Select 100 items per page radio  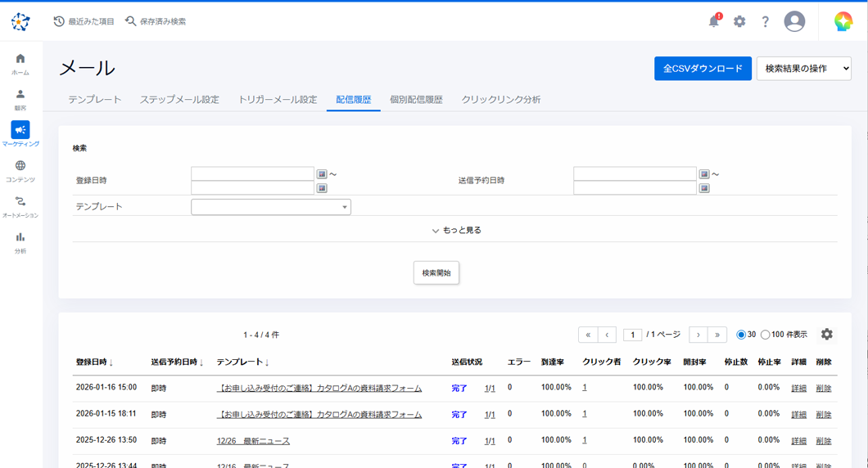(x=765, y=335)
